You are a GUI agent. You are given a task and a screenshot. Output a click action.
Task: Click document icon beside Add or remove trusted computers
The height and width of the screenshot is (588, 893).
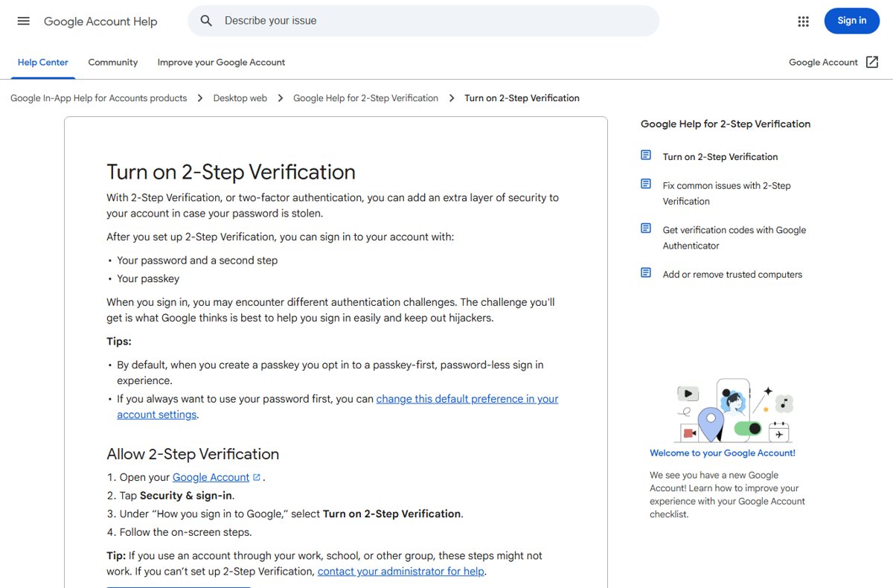point(646,272)
